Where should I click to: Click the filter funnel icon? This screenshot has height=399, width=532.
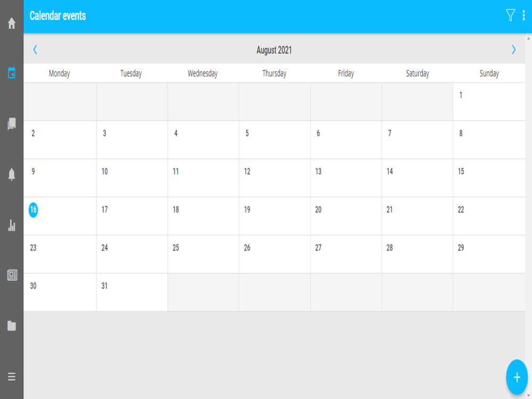coord(510,15)
